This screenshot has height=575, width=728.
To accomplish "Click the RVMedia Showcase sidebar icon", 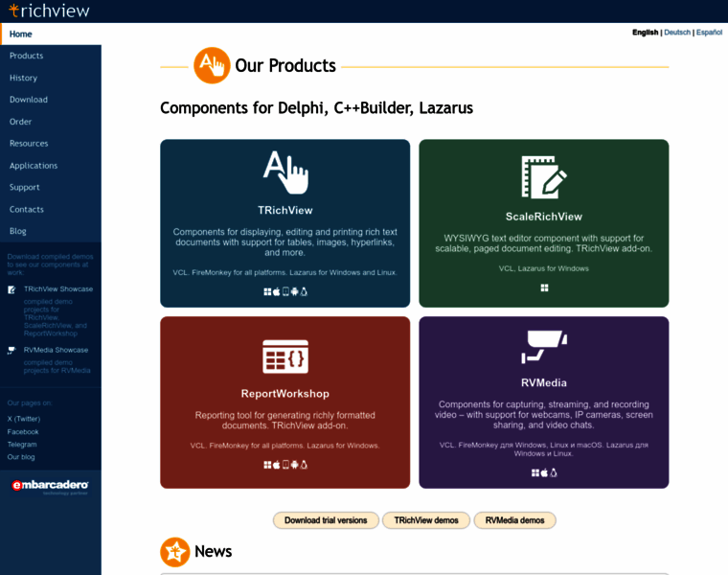I will pyautogui.click(x=12, y=351).
